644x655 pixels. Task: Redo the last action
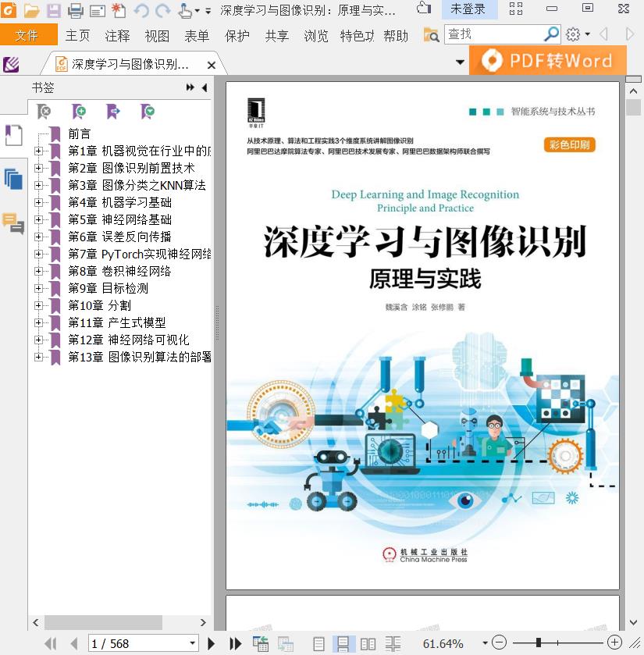tap(163, 10)
